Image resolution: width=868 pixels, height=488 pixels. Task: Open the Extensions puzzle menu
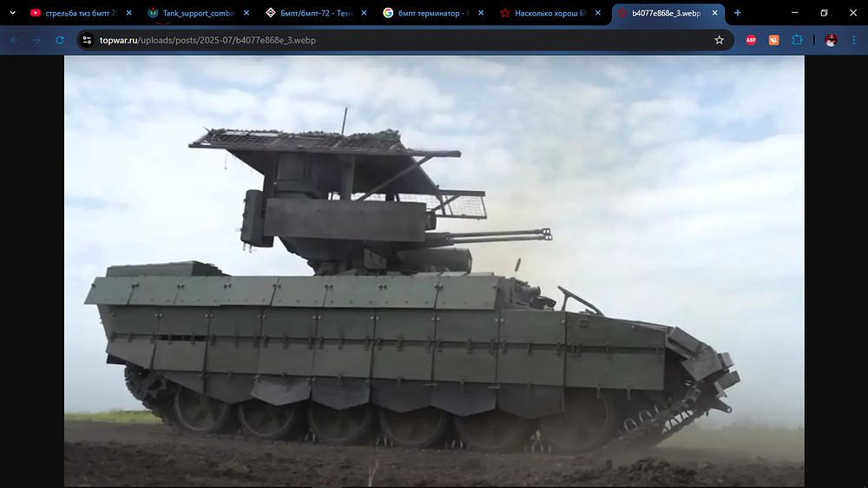tap(797, 40)
